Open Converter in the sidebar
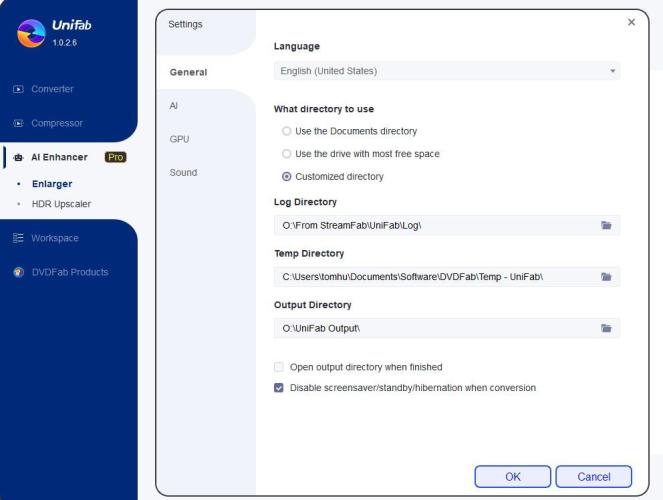 52,89
